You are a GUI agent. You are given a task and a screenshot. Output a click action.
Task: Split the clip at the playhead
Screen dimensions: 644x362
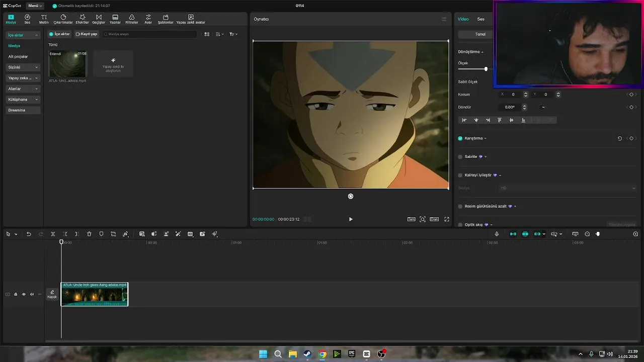(53, 234)
